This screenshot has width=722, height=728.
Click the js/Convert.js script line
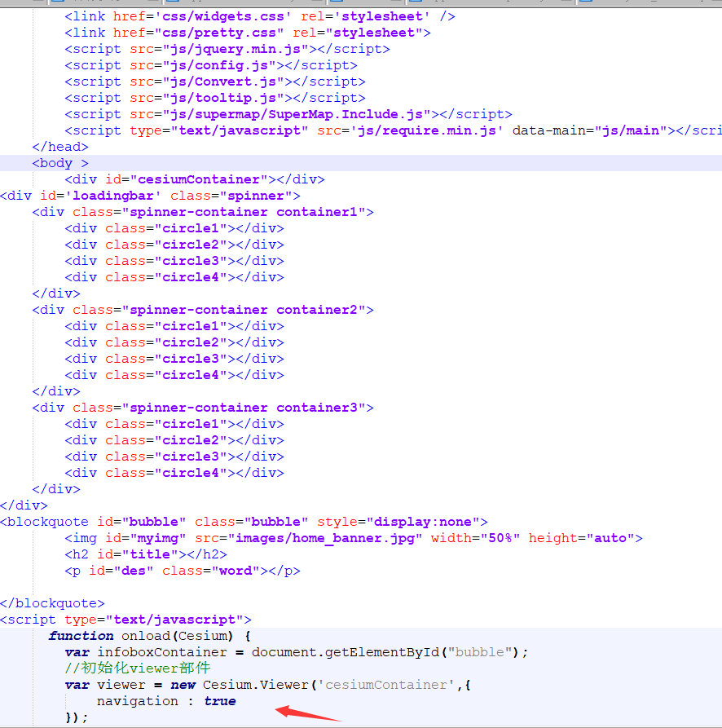(215, 82)
